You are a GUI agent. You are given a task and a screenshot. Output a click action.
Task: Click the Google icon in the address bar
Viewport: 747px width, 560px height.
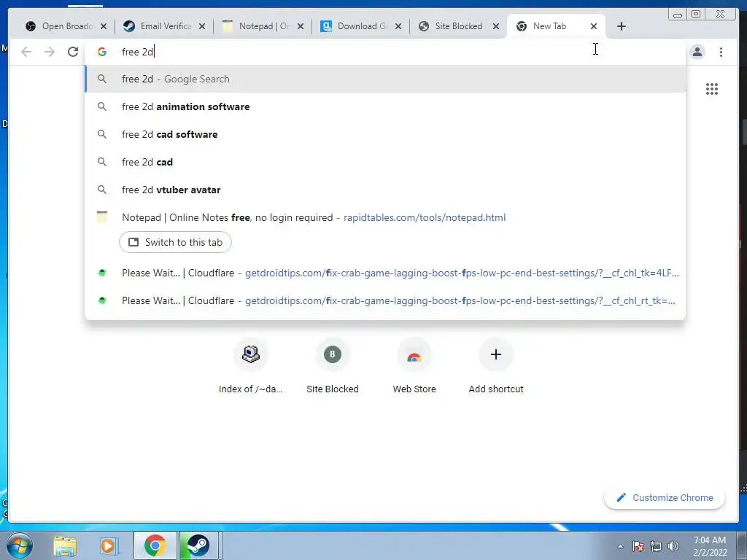(x=102, y=52)
